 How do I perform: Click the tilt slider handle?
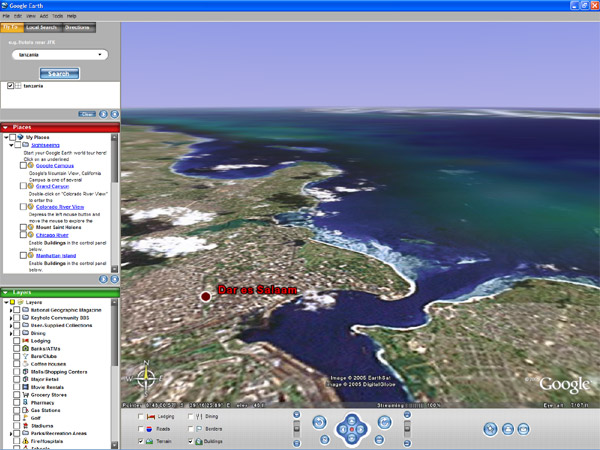(x=407, y=429)
